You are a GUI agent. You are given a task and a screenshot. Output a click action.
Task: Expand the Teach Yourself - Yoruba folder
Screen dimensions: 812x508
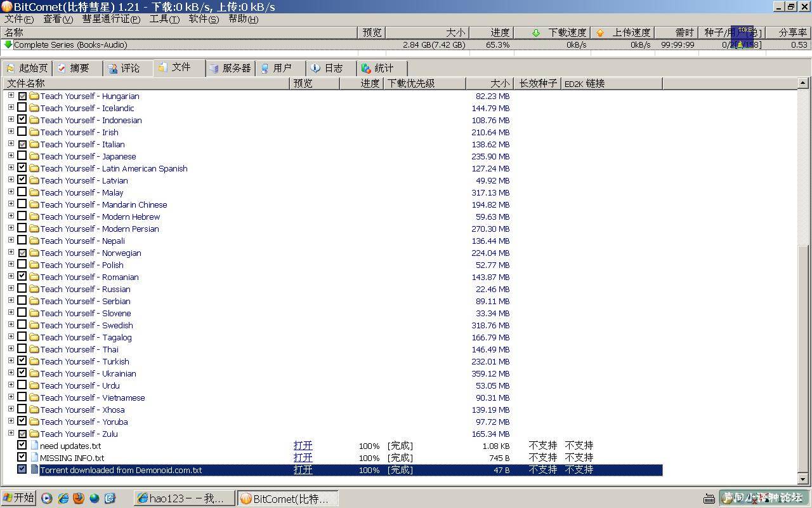tap(11, 422)
